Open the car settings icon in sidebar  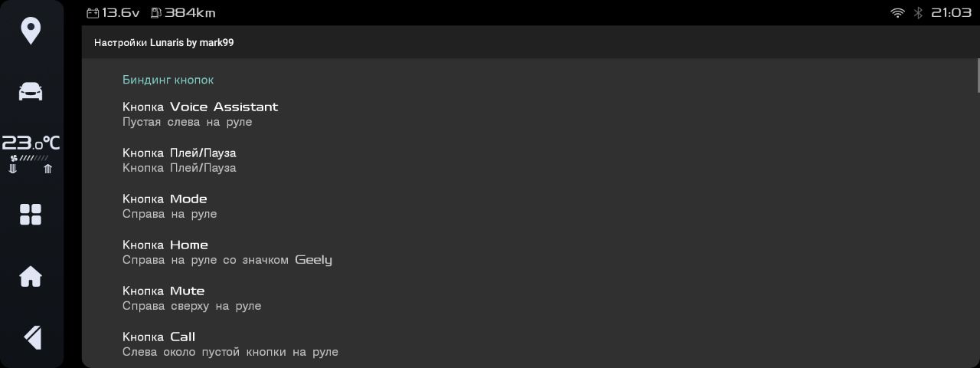[31, 91]
